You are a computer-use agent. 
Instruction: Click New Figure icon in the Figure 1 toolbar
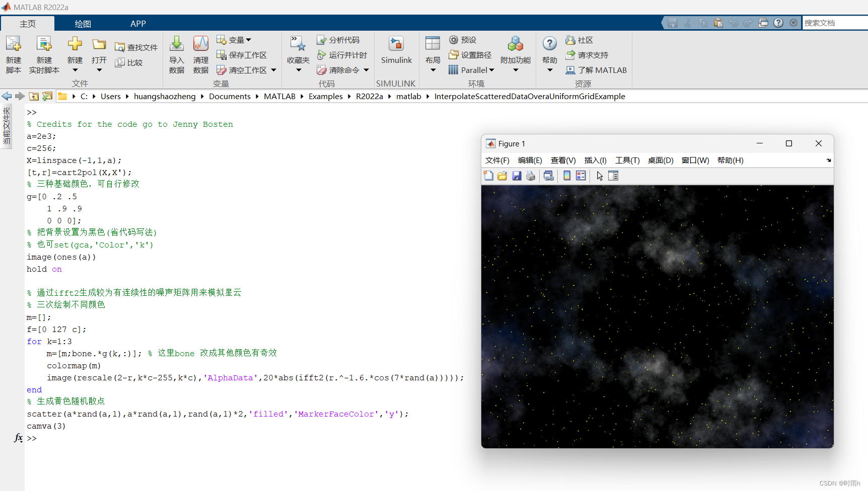pyautogui.click(x=488, y=176)
